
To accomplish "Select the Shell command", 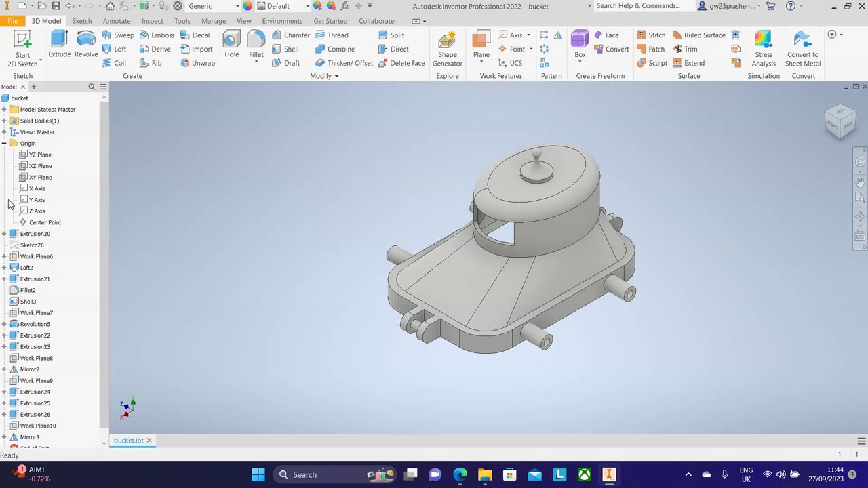I will [x=285, y=49].
